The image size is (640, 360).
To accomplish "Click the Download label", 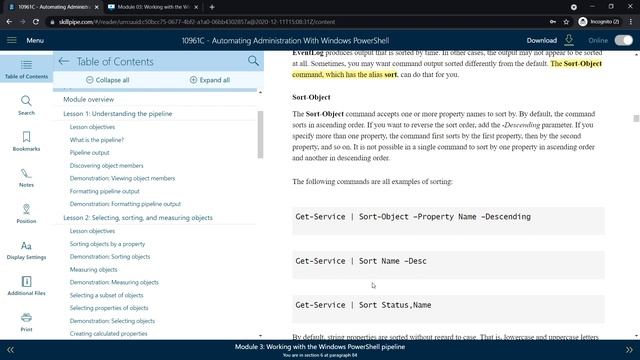I will 542,40.
